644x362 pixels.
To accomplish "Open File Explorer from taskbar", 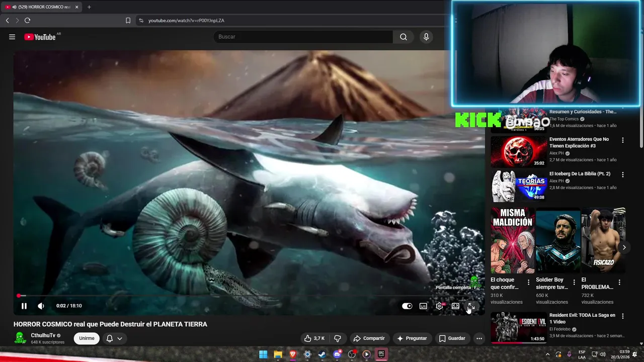I will [278, 354].
